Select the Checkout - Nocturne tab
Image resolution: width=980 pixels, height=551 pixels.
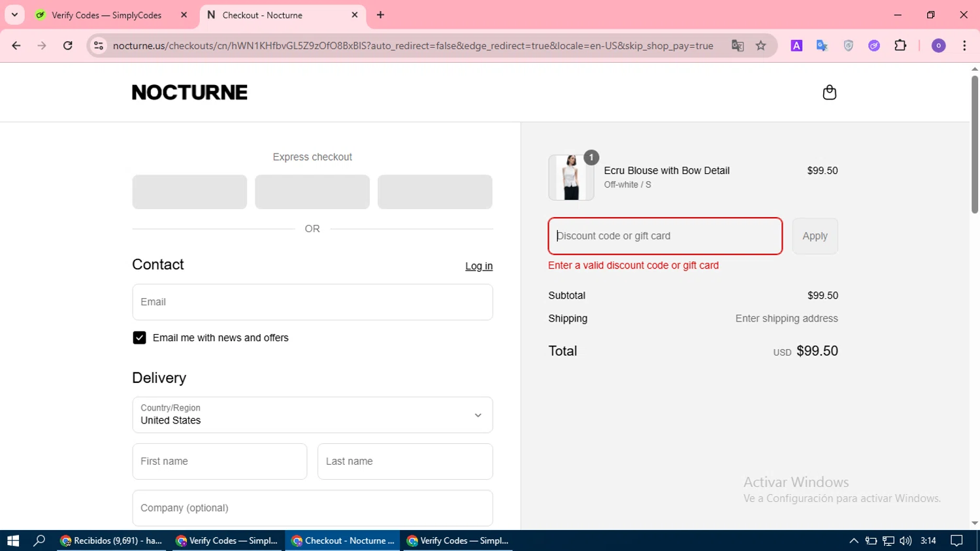[262, 15]
